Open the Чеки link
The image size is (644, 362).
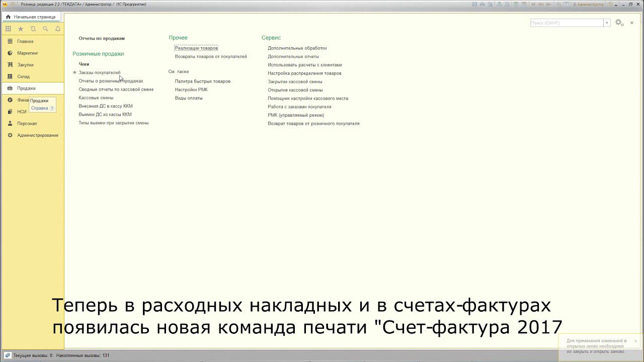pos(84,64)
